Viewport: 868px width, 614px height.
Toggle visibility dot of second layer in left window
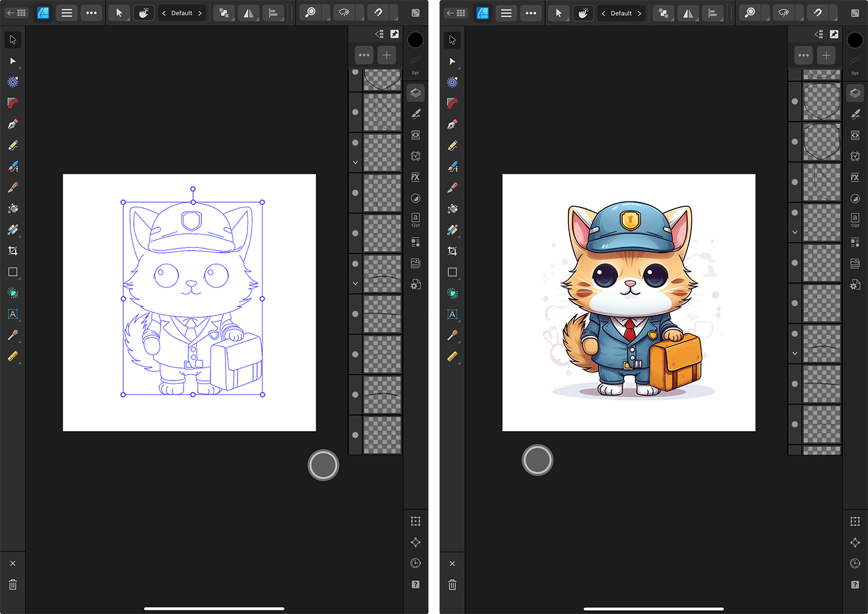tap(355, 112)
